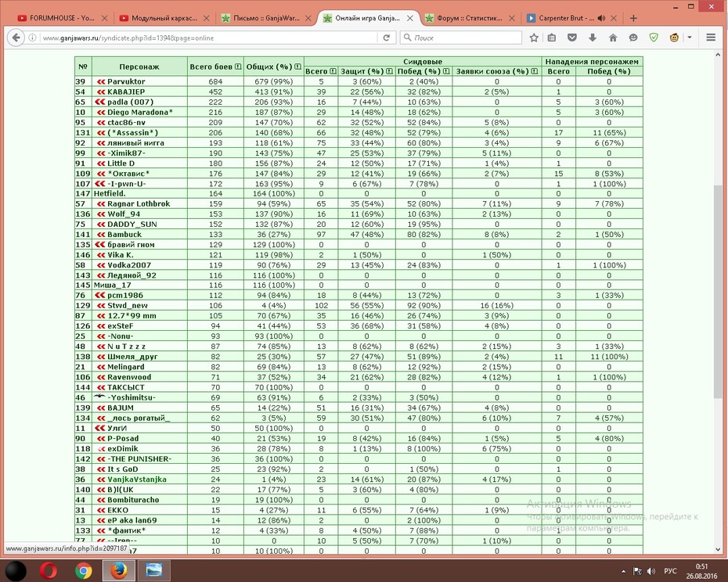Open the KABAJIEP character link
728x582 pixels.
point(126,92)
